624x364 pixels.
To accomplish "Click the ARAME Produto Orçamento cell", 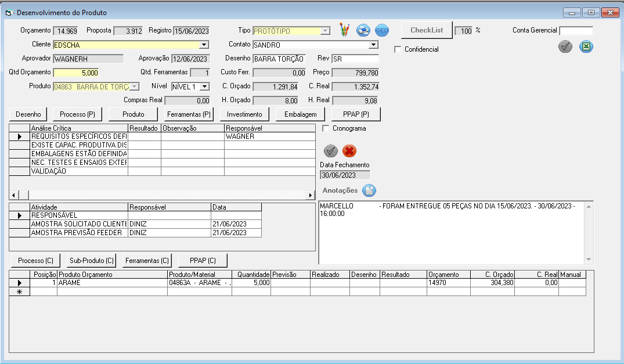I will [112, 283].
